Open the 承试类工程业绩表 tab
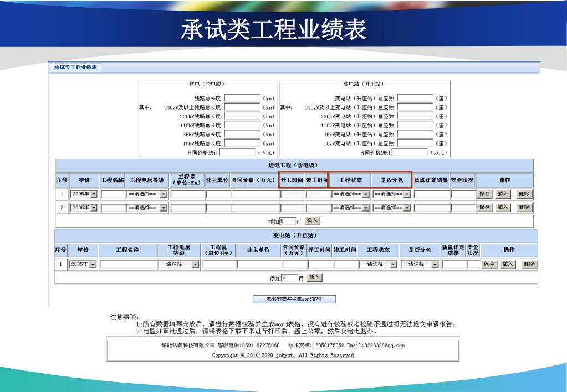Image resolution: width=567 pixels, height=392 pixels. click(x=75, y=67)
